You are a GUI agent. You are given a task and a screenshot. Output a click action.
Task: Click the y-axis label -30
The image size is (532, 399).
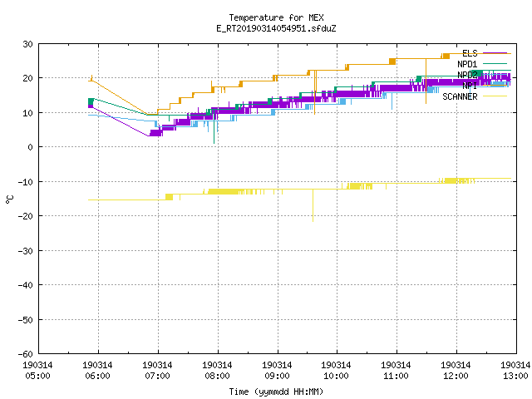[x=26, y=251]
